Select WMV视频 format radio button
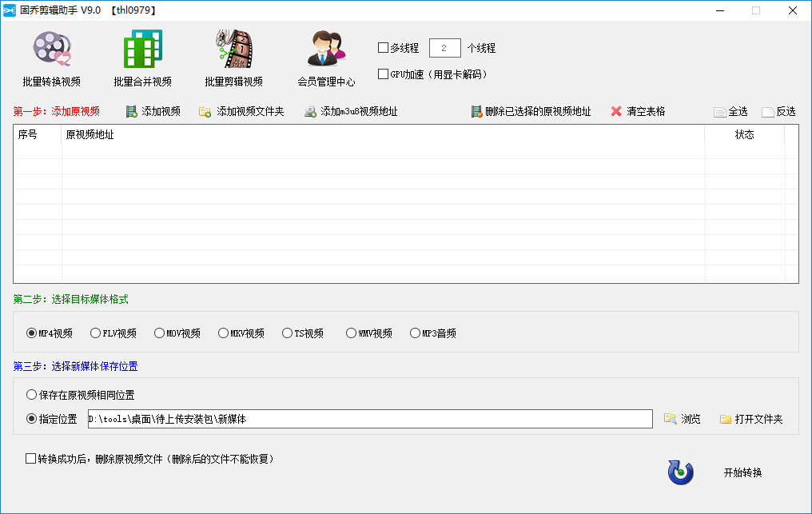The width and height of the screenshot is (812, 514). click(x=351, y=333)
